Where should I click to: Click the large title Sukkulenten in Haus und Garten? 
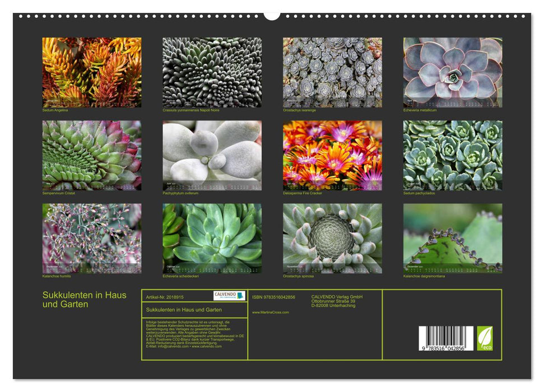[85, 300]
